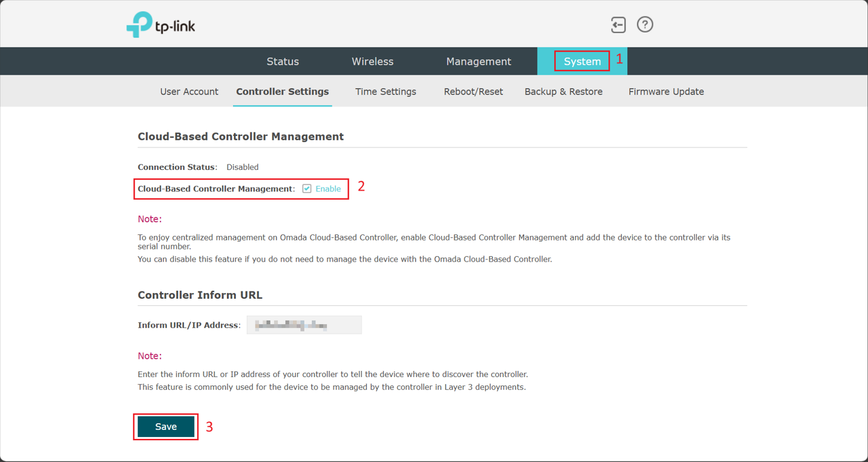868x462 pixels.
Task: Tick the Cloud-Based Controller Management checkbox
Action: click(x=307, y=189)
